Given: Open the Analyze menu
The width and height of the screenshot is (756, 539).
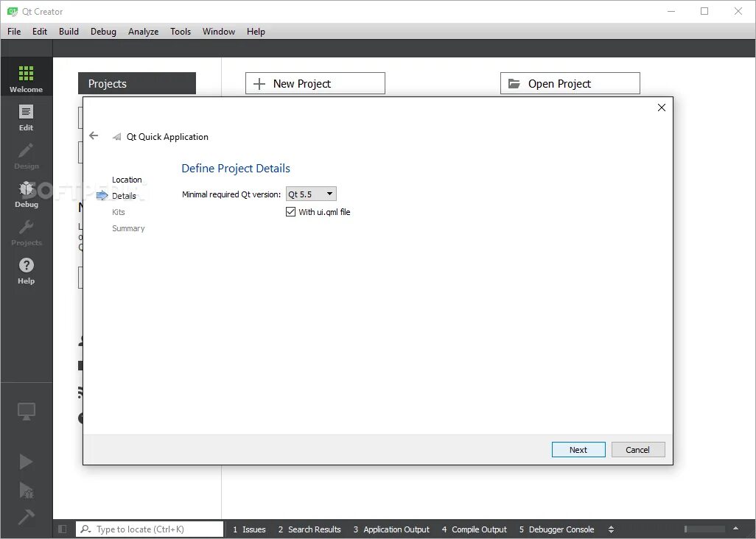Looking at the screenshot, I should (143, 32).
